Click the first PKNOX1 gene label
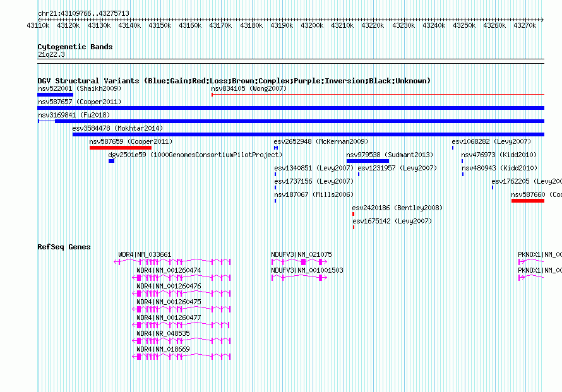Screen dimensions: 562x392 tap(540, 254)
